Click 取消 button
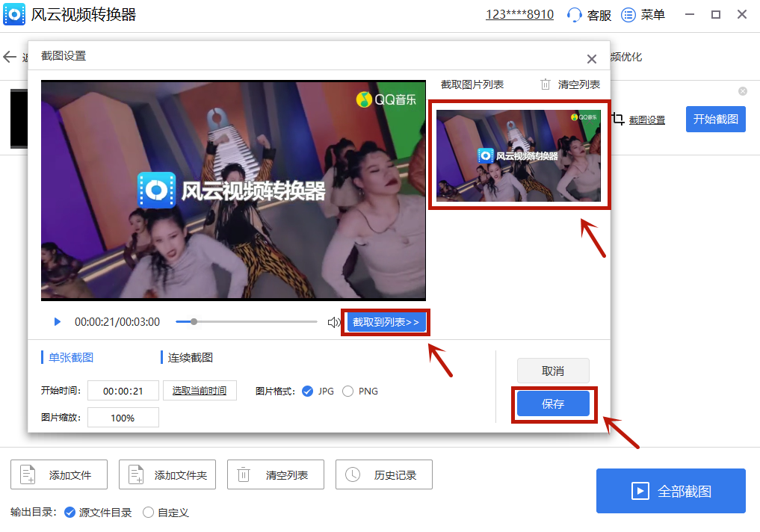The image size is (760, 532). pyautogui.click(x=553, y=371)
